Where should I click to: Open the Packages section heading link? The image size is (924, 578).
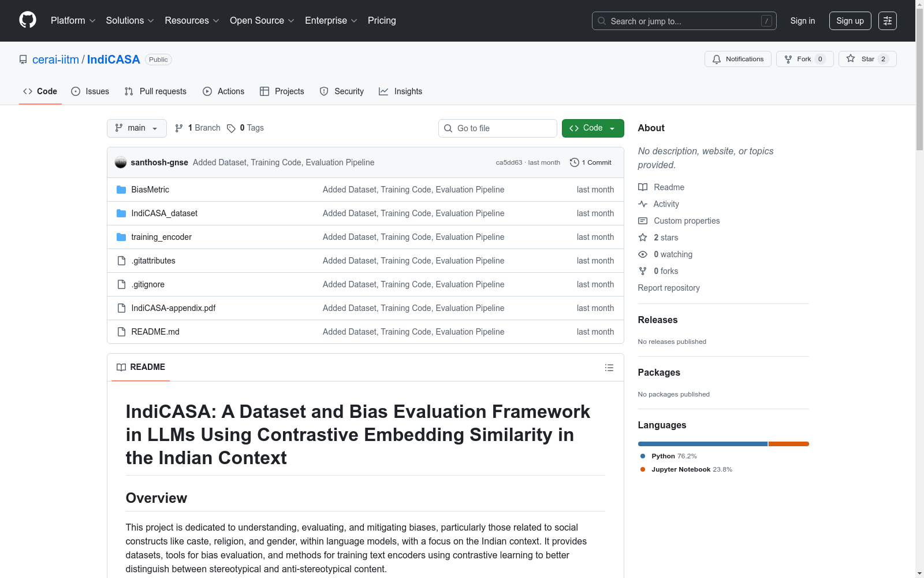pos(659,372)
